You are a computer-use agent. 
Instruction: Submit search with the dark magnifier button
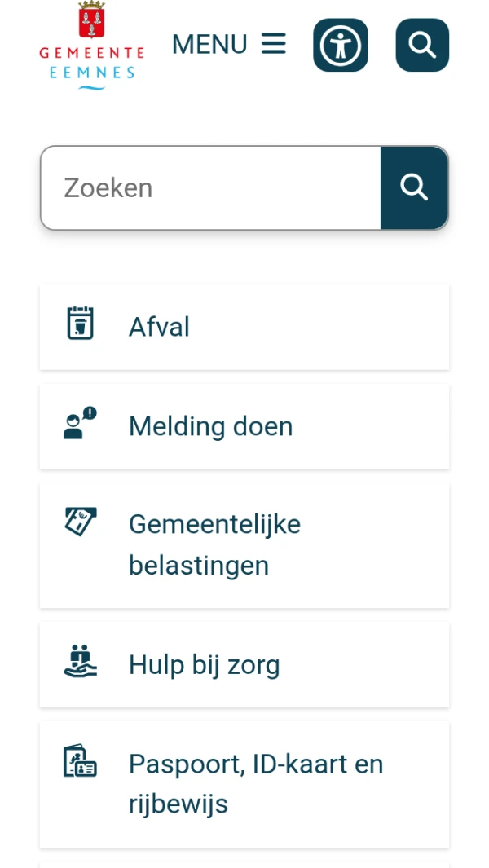(414, 188)
